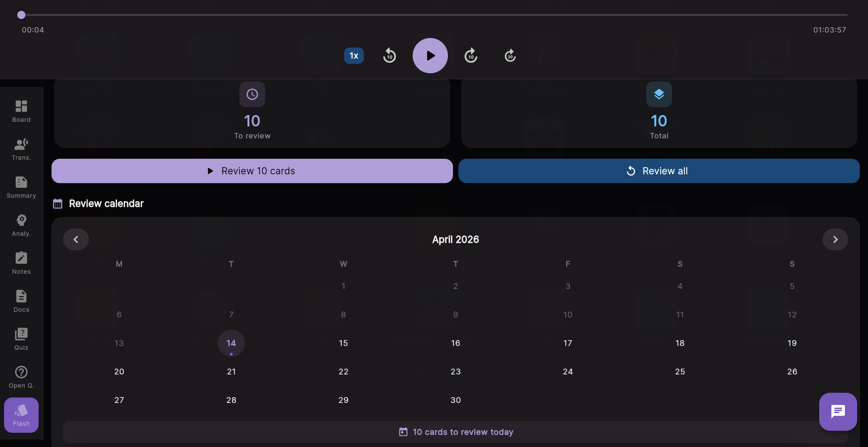
Task: Switch to the Flash tab
Action: [x=21, y=414]
